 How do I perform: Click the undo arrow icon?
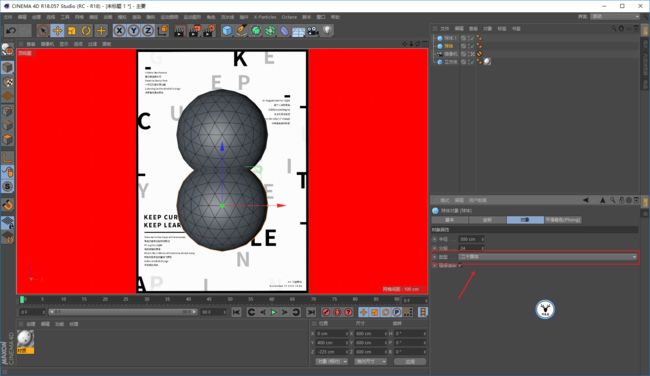coord(11,31)
